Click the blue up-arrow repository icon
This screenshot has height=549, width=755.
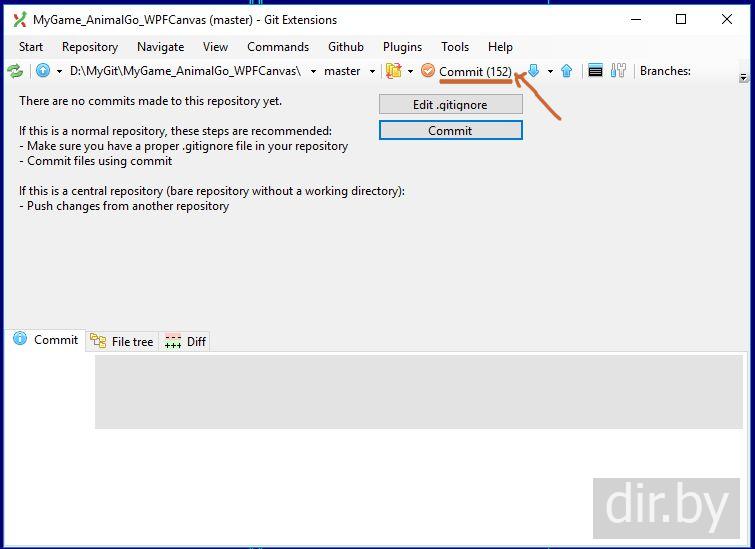point(43,71)
